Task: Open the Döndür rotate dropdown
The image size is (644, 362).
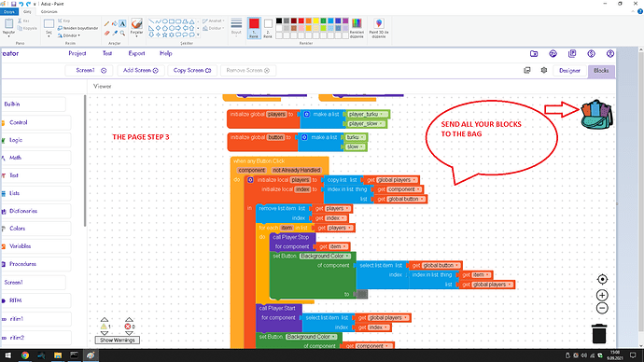Action: point(69,35)
